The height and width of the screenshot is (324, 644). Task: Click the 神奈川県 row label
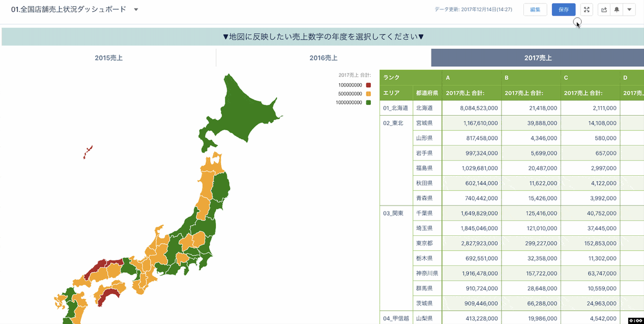coord(427,273)
